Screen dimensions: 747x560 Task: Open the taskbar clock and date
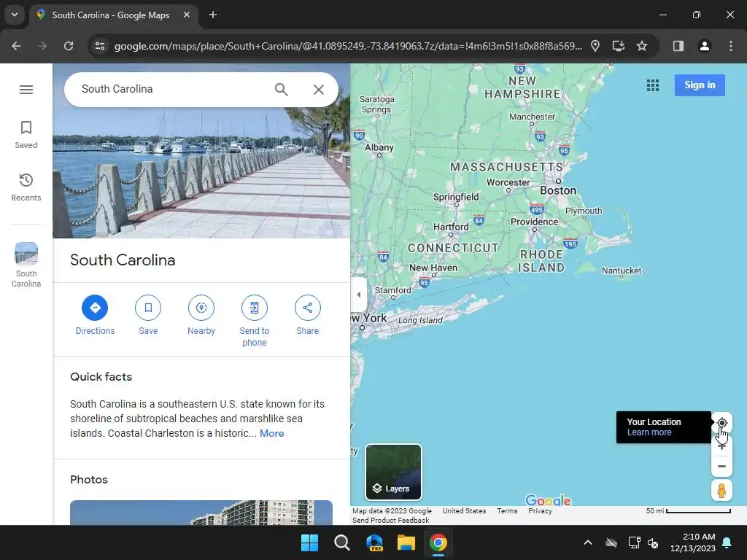click(693, 542)
